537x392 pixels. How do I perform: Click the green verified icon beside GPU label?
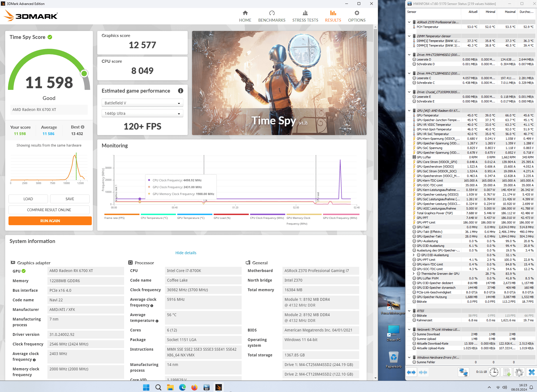tap(24, 271)
